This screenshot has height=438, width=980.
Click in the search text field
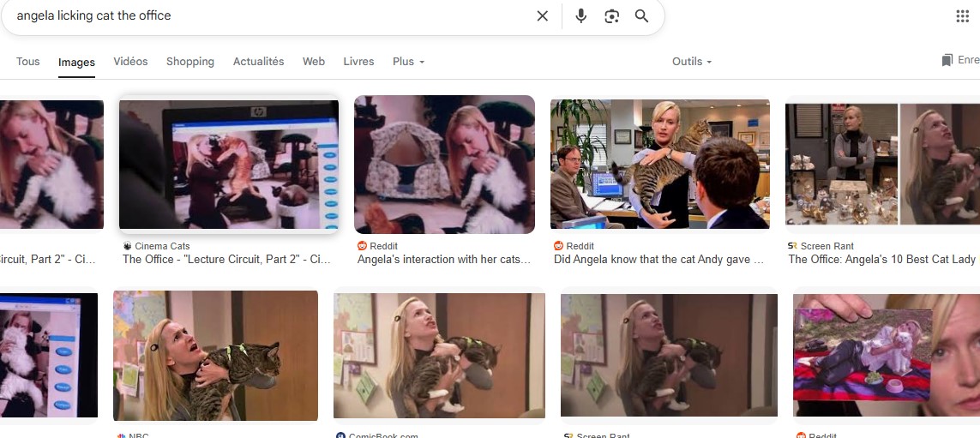[268, 16]
